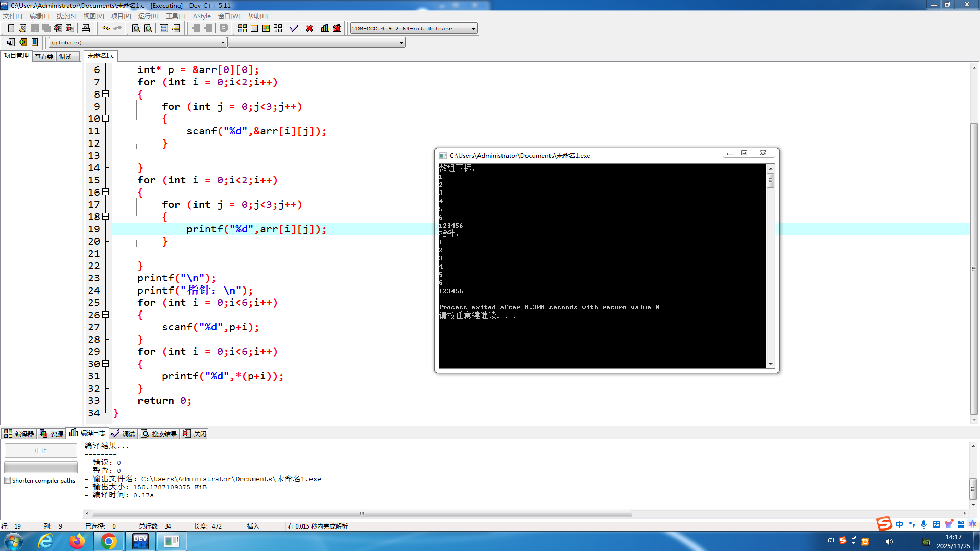Click the New file toolbar icon

(11, 28)
